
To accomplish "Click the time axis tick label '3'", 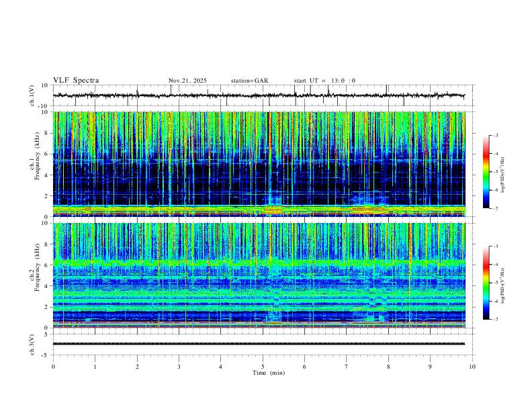I will tap(179, 367).
